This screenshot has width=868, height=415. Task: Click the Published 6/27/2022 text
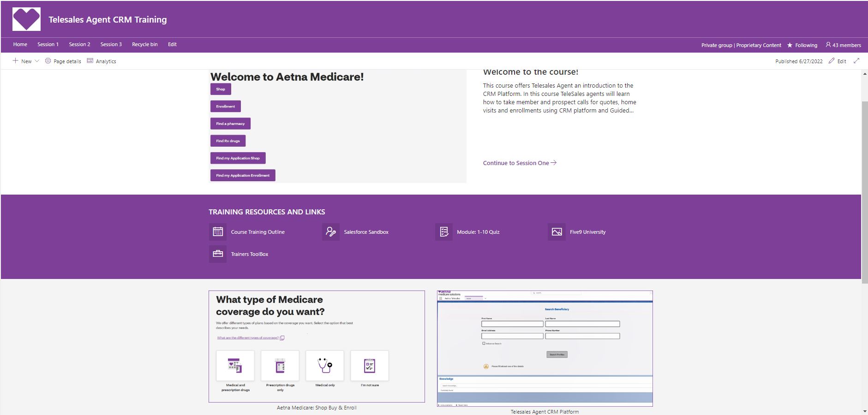coord(799,61)
